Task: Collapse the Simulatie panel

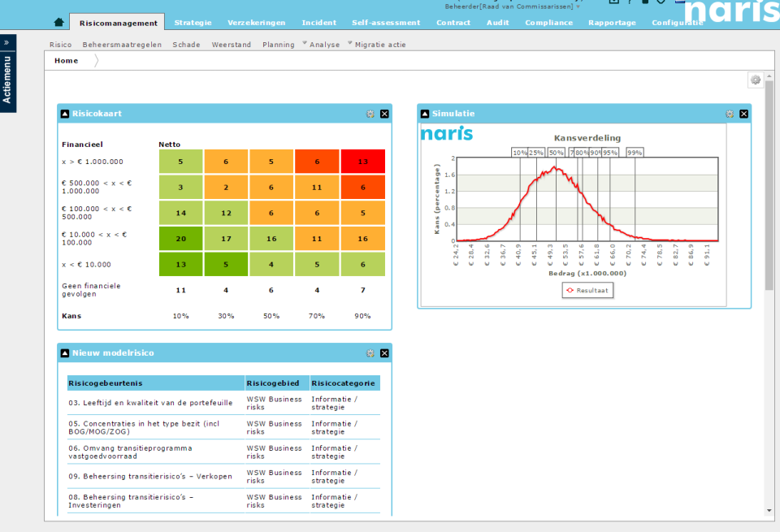Action: [x=423, y=114]
